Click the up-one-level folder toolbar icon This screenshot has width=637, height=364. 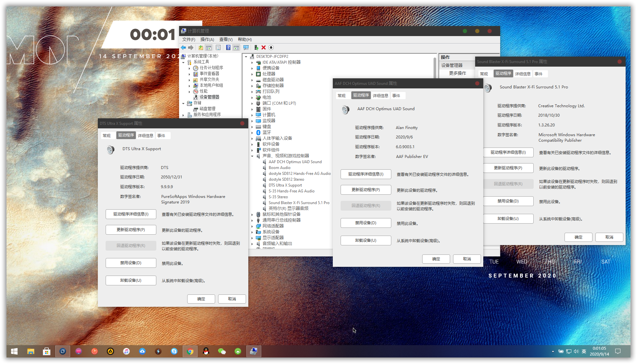[x=201, y=47]
